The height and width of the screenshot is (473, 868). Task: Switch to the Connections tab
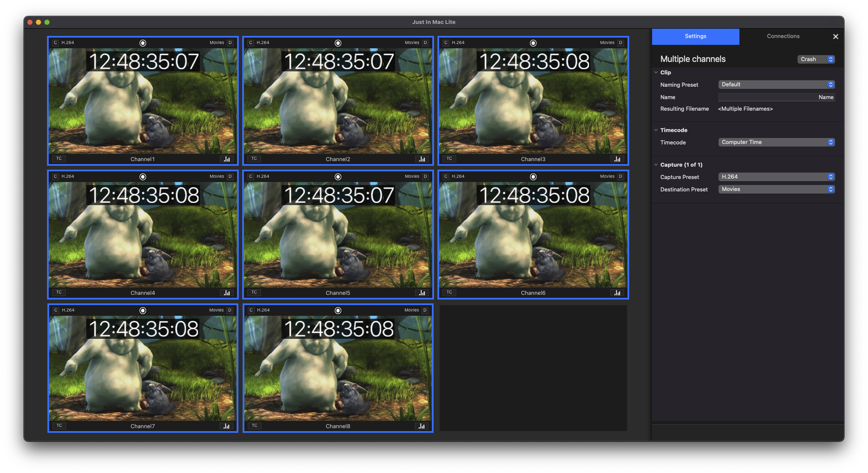tap(783, 36)
